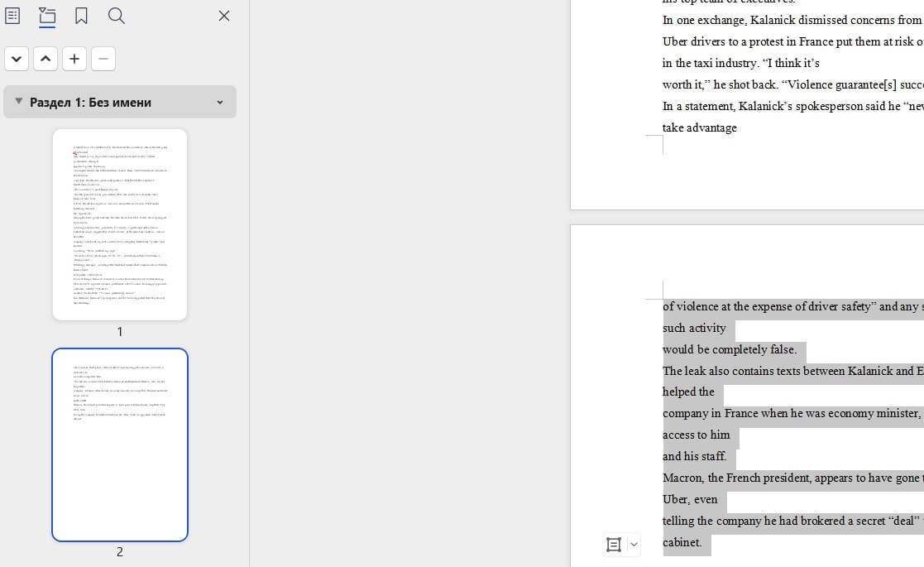Open the bookmarks panel icon
The height and width of the screenshot is (567, 924).
point(81,16)
